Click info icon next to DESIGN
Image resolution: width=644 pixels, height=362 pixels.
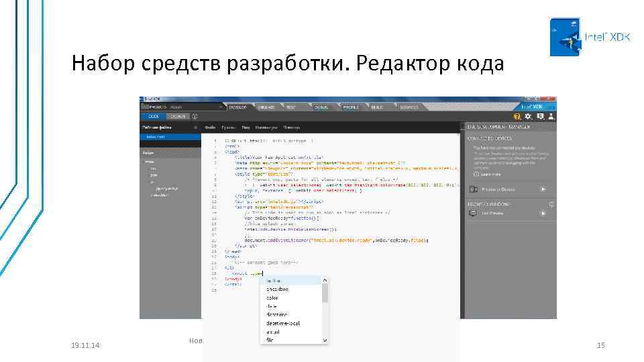coord(195,117)
